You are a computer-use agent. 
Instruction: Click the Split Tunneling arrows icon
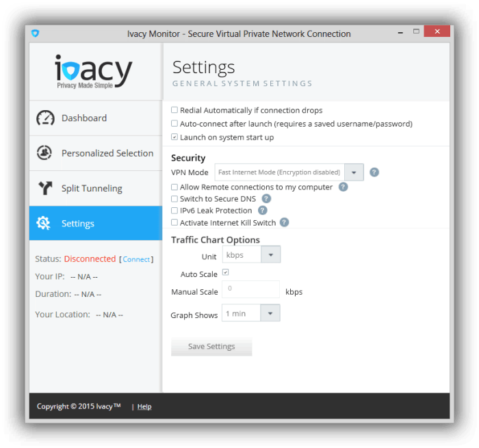click(45, 188)
